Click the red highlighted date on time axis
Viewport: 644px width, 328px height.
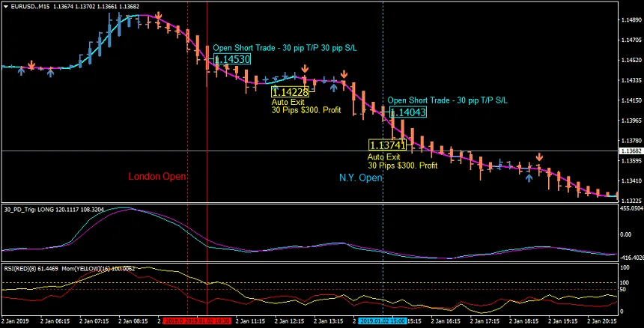point(196,321)
